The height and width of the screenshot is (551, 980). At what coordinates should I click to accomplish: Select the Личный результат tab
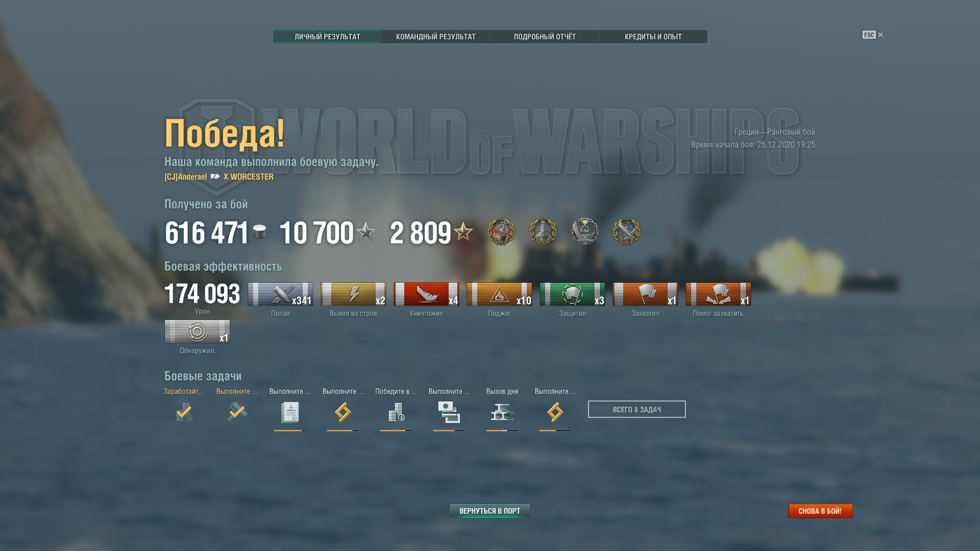coord(327,36)
